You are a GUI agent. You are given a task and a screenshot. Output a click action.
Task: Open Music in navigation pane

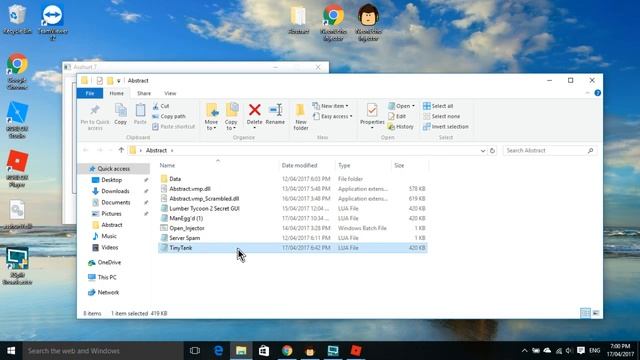pos(109,236)
